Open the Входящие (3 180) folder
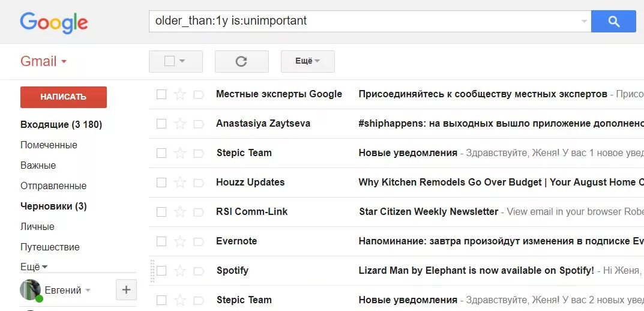Image resolution: width=644 pixels, height=311 pixels. 61,125
